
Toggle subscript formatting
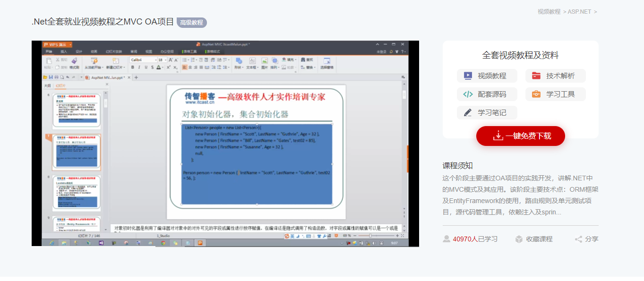point(176,67)
